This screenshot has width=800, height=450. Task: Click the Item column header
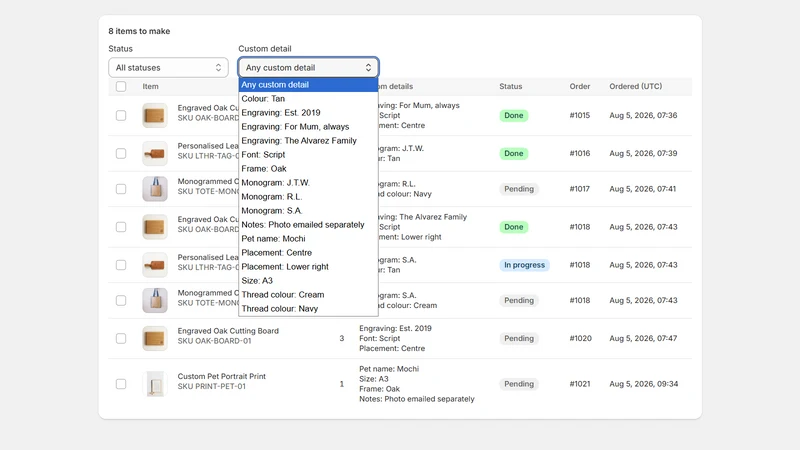[x=151, y=87]
